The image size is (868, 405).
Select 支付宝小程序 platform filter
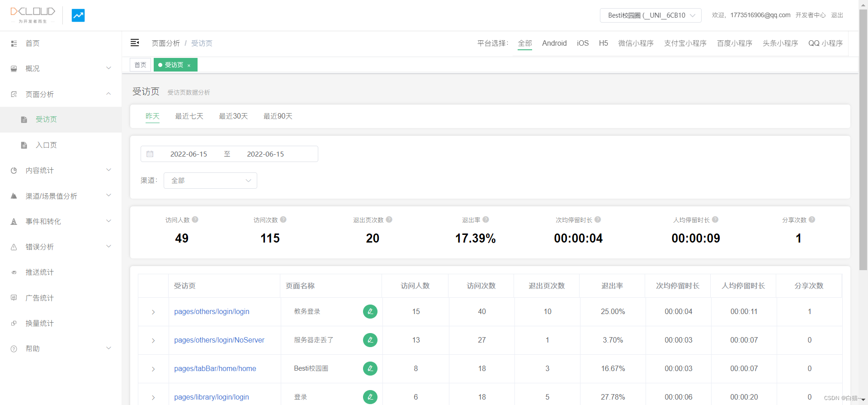685,43
